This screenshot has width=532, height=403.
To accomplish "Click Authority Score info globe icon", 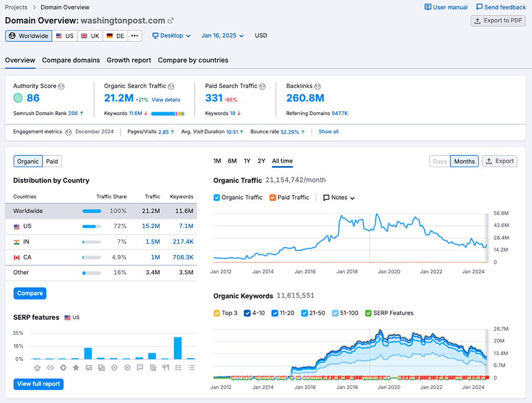I will [x=61, y=86].
